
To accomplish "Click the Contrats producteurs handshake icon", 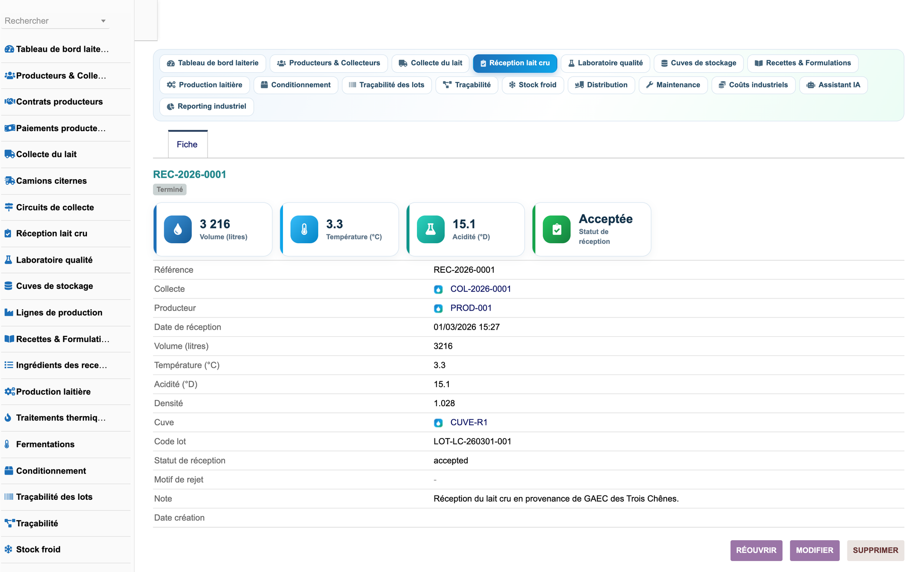I will [9, 102].
